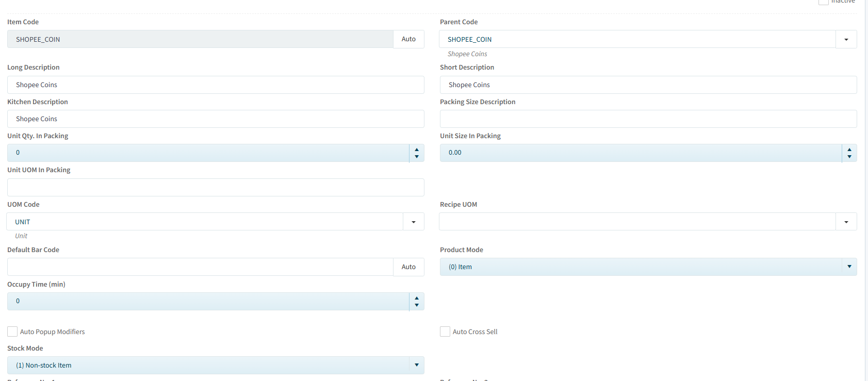
Task: Focus the Unit UOM In Packing field
Action: point(216,188)
